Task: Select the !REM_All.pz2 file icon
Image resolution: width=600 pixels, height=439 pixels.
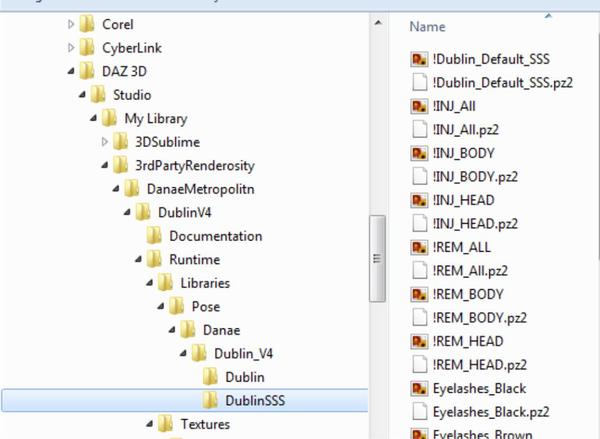Action: 419,271
